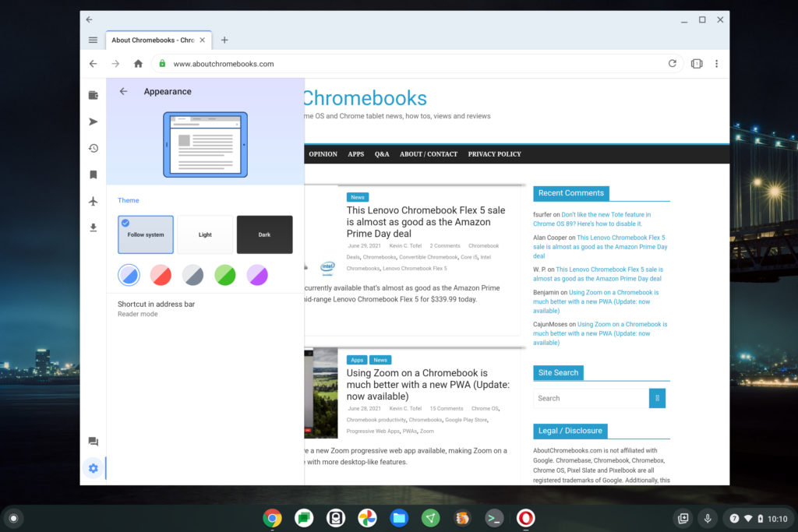Click the theme preview tablet image
The height and width of the screenshot is (532, 798).
tap(205, 144)
